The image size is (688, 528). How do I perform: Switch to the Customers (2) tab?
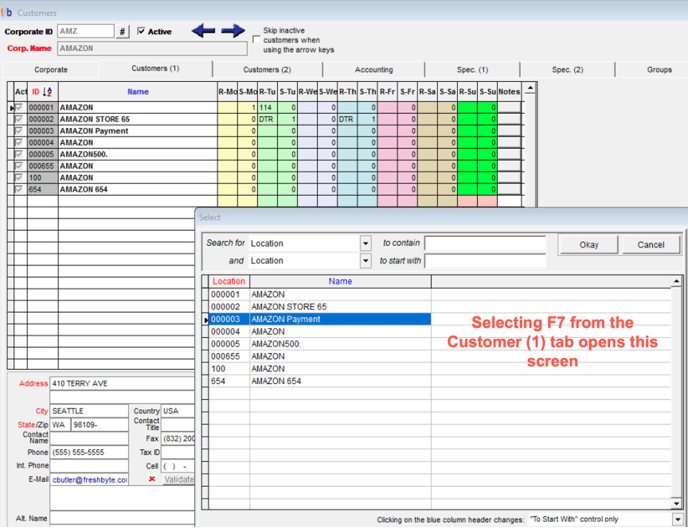[267, 70]
